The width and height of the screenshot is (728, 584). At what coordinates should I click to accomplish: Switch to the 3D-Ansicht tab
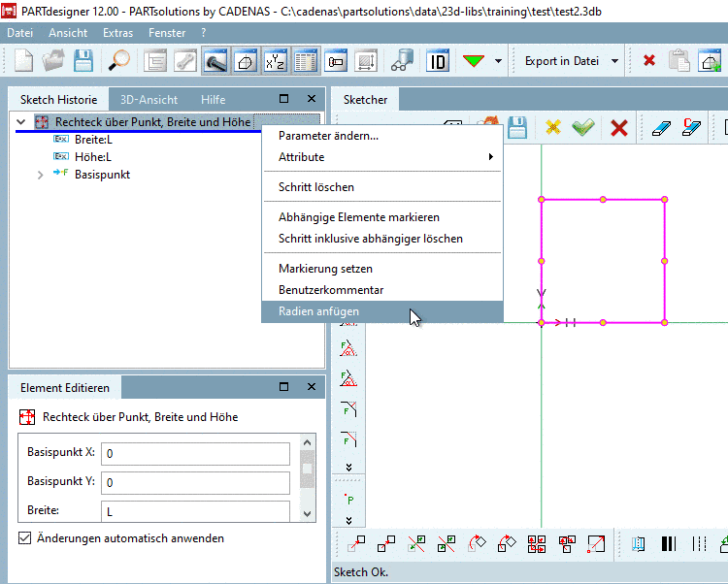click(x=149, y=99)
